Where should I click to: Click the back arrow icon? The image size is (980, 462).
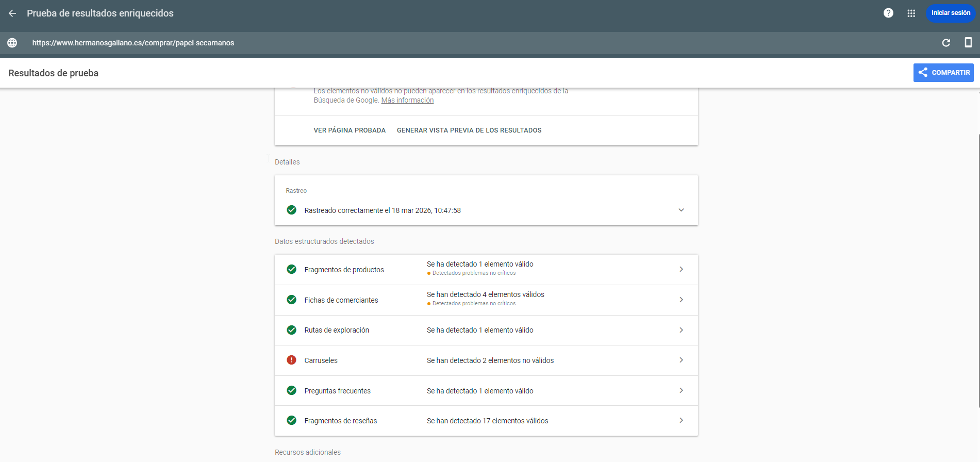(12, 13)
